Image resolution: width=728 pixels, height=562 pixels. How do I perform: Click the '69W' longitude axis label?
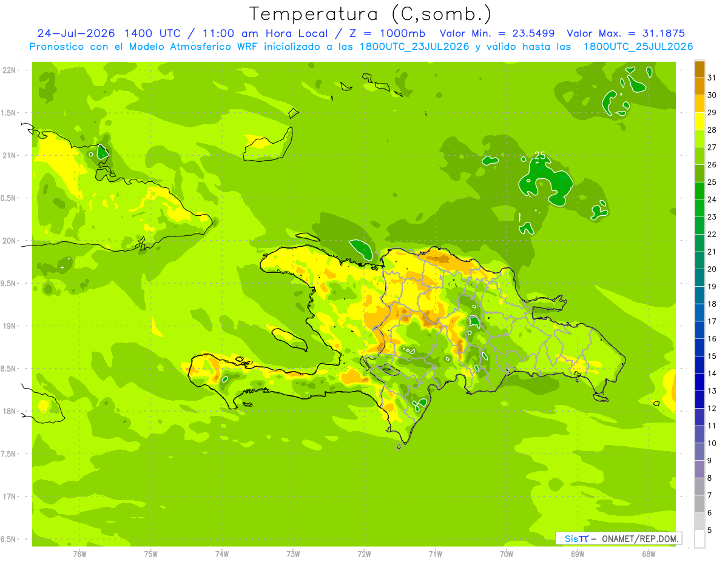point(578,554)
